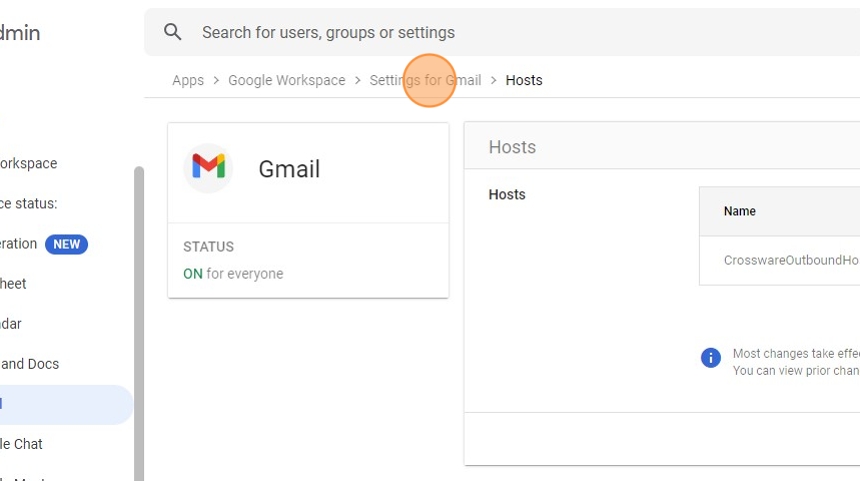Navigate back to Settings for Gmail

pos(425,80)
